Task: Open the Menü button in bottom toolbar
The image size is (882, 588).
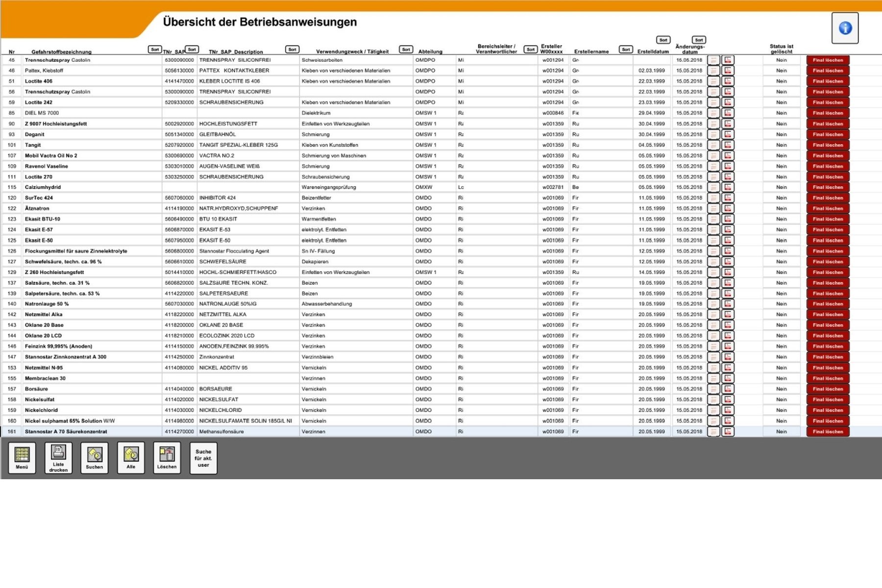Action: [x=22, y=458]
